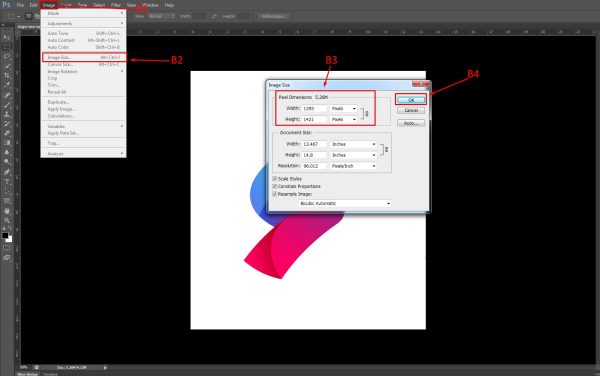Click pixel Width input field

pos(315,109)
